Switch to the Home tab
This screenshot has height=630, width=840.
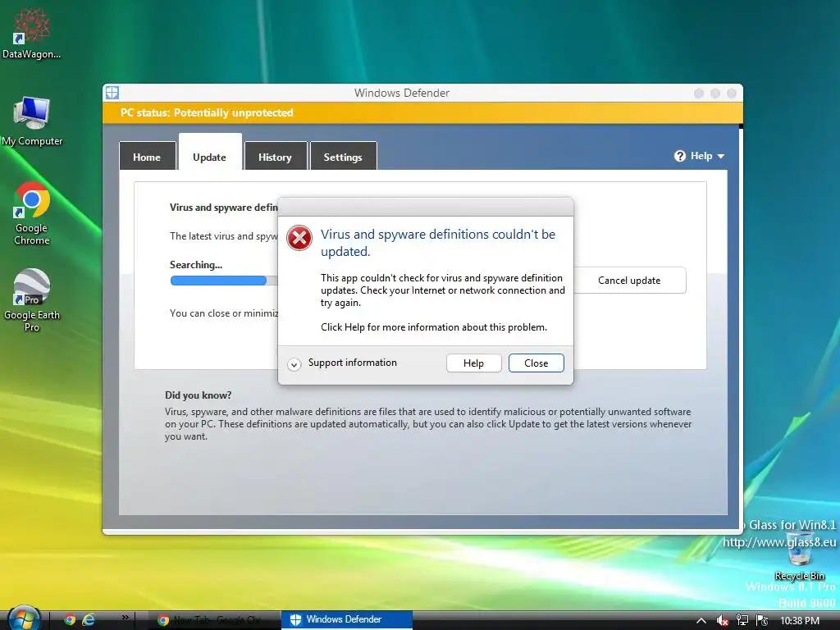(148, 157)
